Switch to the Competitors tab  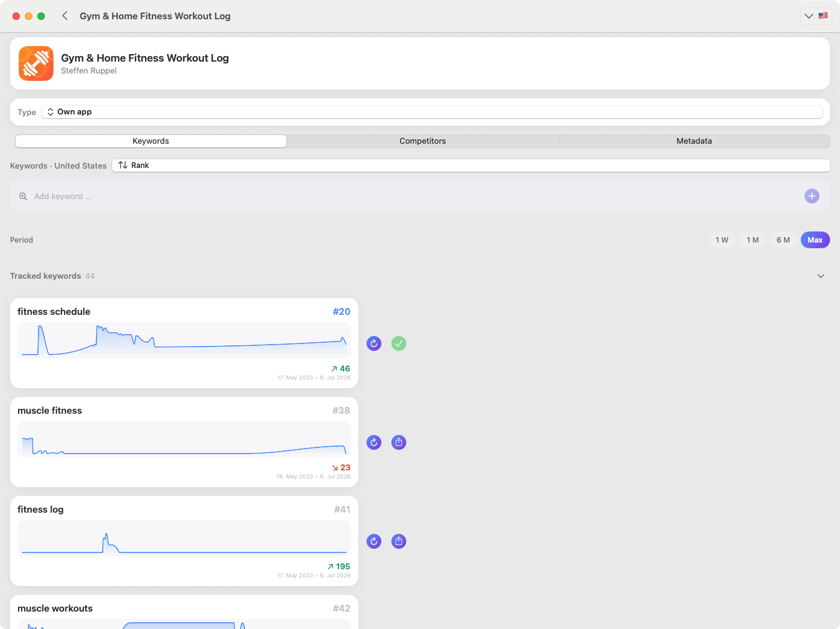422,141
